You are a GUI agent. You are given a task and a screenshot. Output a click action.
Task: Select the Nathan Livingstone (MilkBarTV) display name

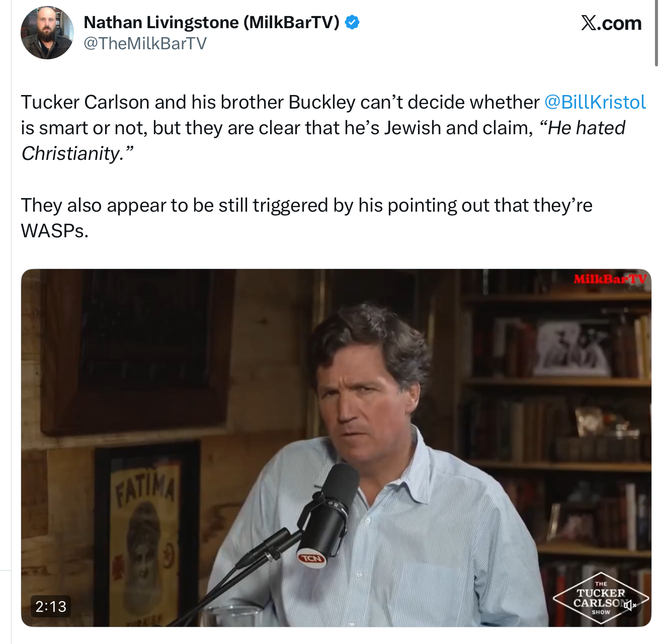click(212, 23)
